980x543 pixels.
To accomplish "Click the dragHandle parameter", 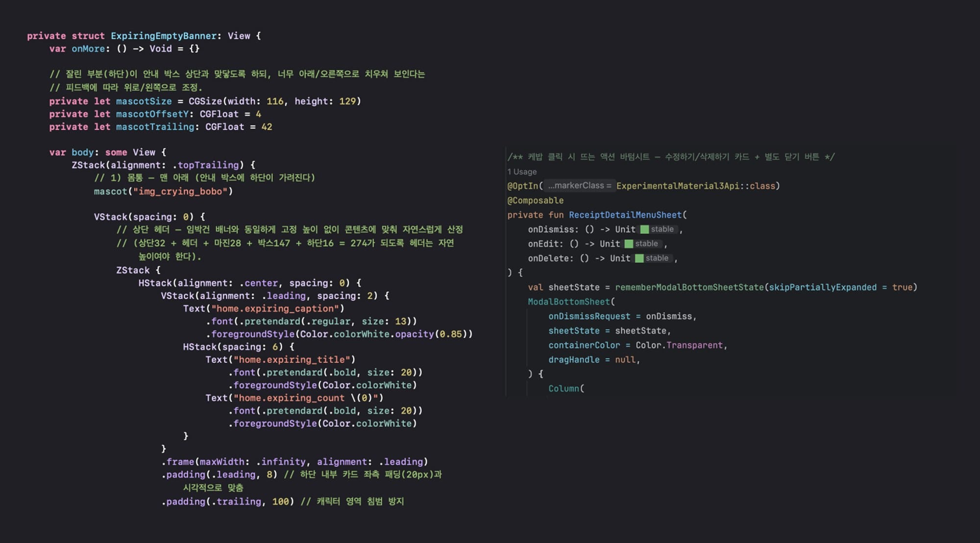I will coord(574,359).
